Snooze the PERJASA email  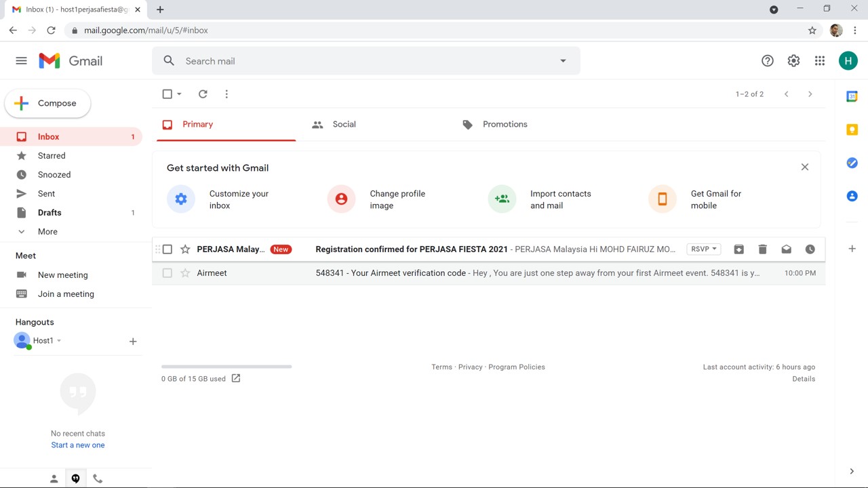[810, 249]
